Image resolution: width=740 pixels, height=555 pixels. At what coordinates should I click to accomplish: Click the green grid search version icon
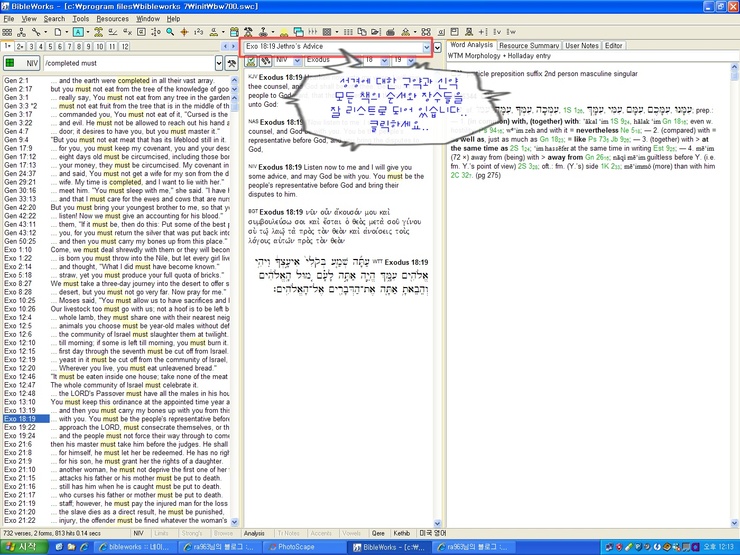tap(9, 63)
